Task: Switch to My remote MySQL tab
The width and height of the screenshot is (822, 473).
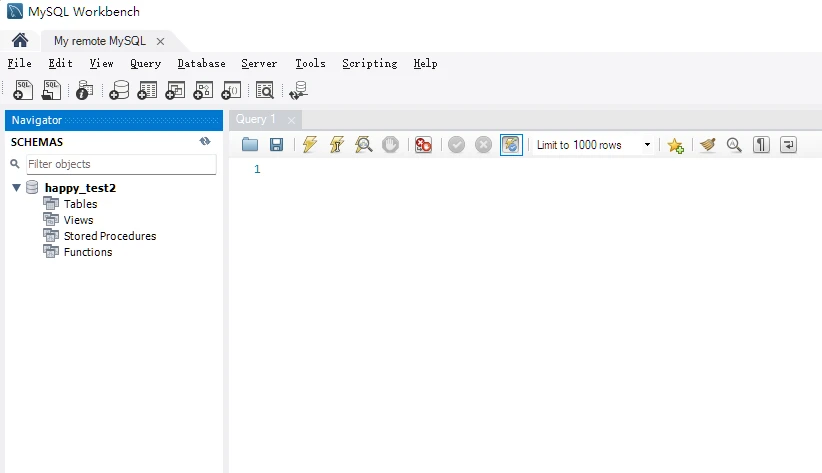Action: click(100, 41)
